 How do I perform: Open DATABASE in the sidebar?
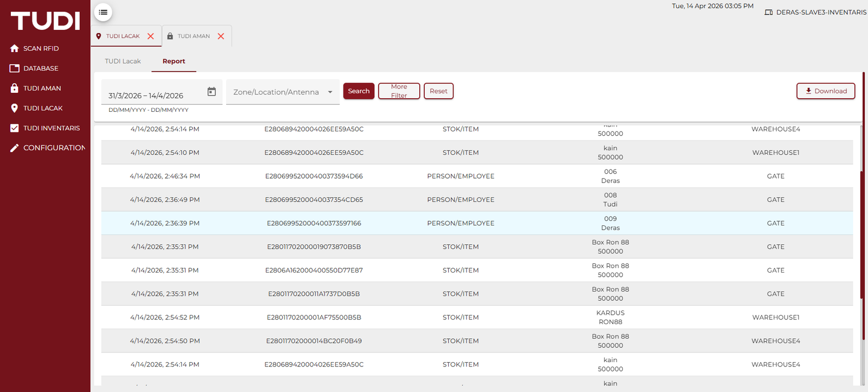point(41,68)
